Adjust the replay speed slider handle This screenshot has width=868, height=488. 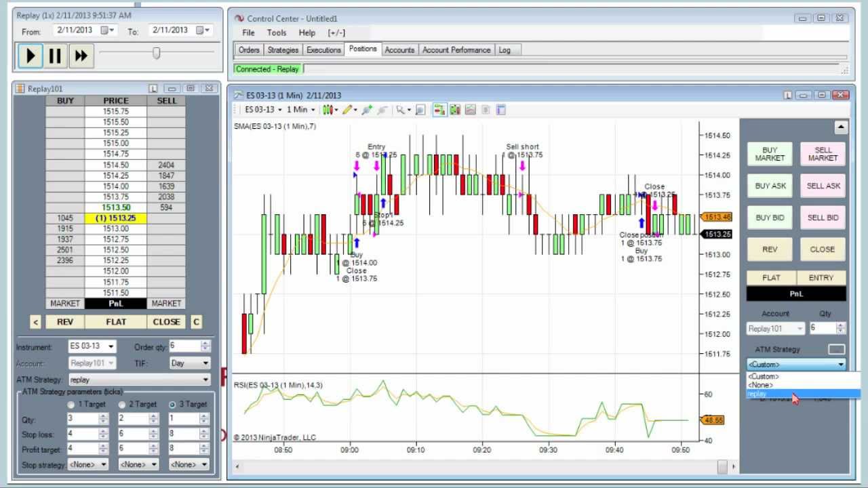tap(157, 53)
